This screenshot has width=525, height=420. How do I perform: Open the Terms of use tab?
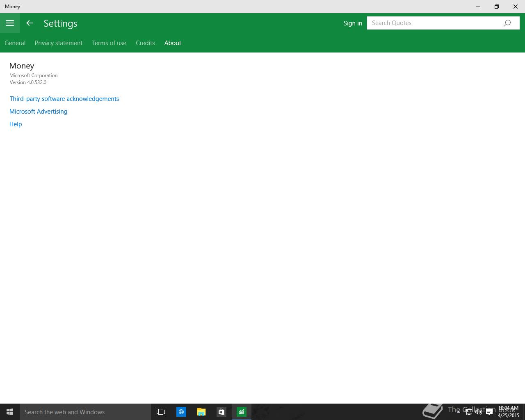point(109,43)
